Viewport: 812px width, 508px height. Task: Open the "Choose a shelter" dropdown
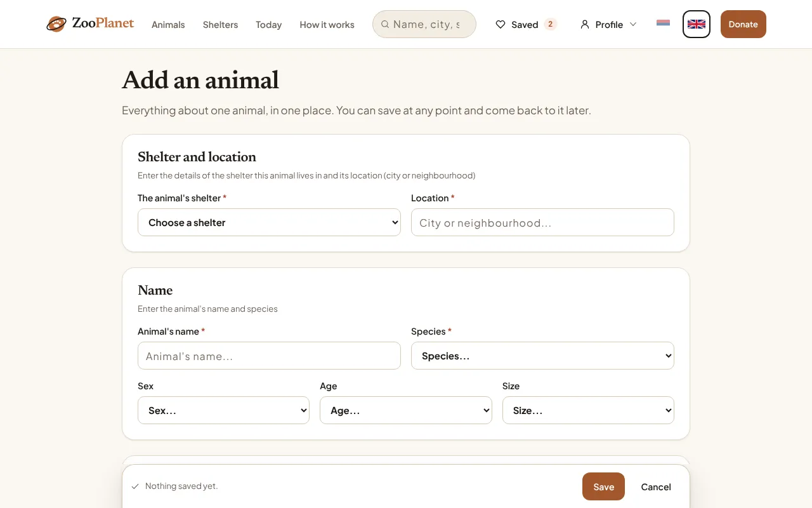[269, 222]
